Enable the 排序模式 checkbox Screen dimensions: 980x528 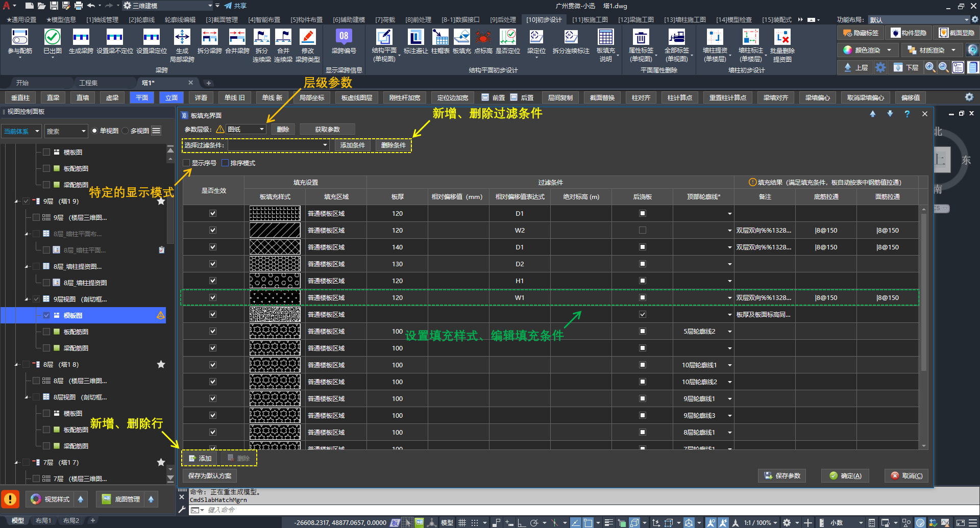point(225,163)
